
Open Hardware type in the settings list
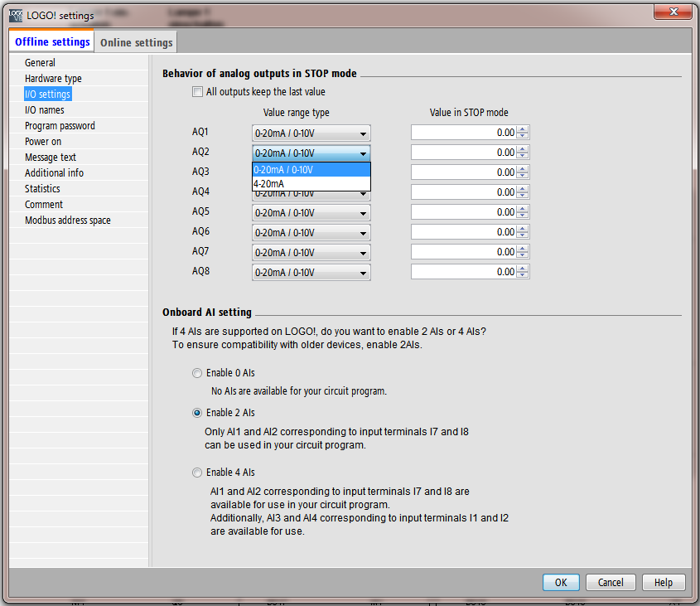click(x=53, y=79)
